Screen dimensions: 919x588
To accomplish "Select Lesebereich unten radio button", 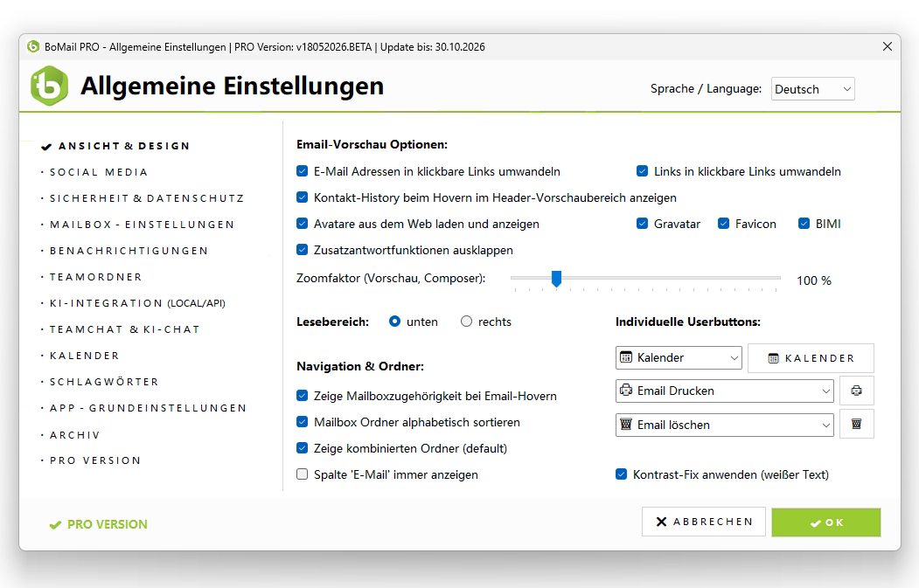I will (x=394, y=321).
